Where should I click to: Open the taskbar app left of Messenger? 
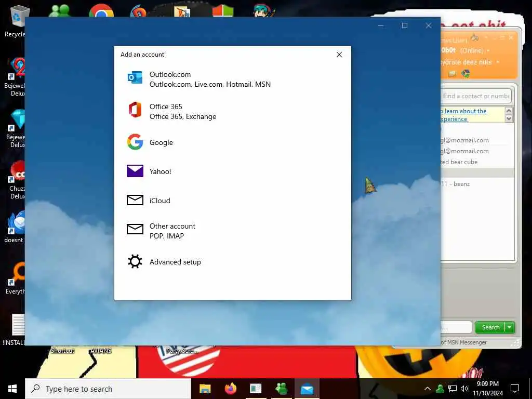(x=256, y=389)
